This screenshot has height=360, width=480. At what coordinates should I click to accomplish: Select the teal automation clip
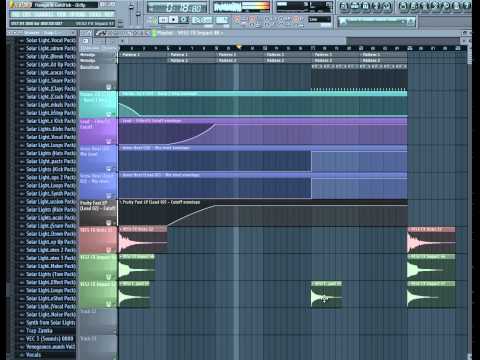pos(263,103)
